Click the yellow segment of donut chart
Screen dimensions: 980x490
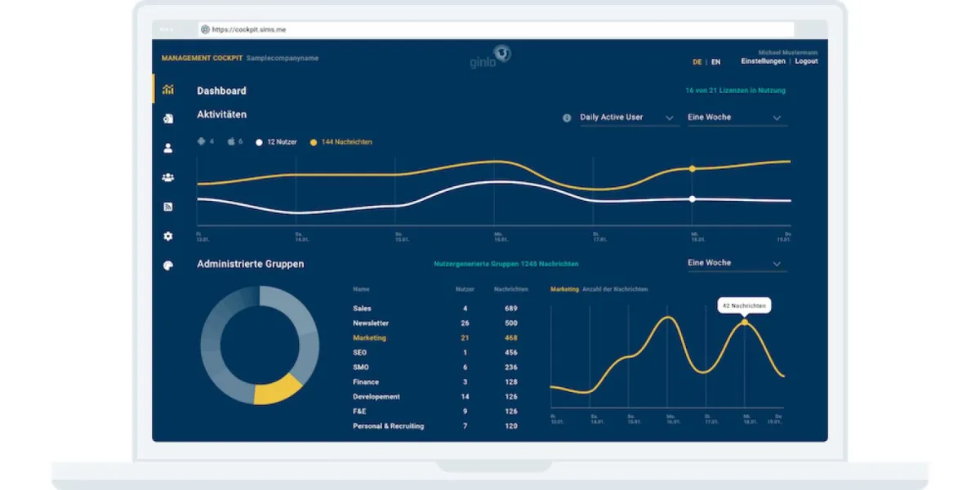click(x=276, y=390)
